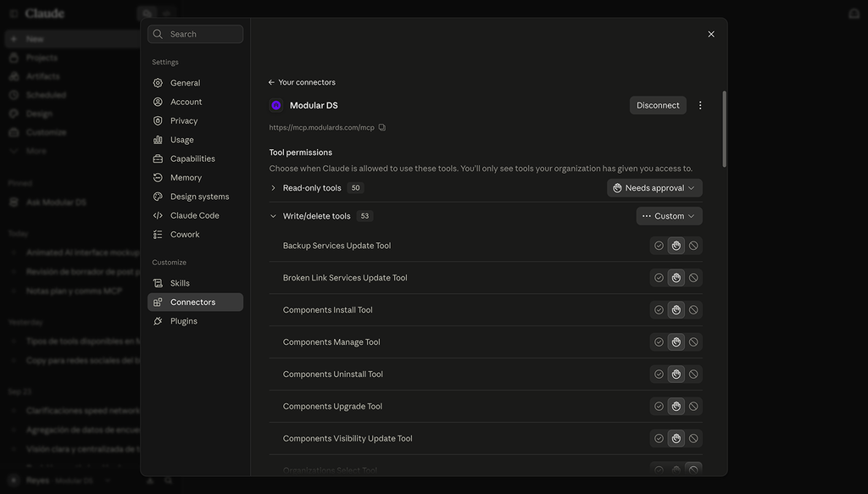This screenshot has width=868, height=494.
Task: Open the Needs approval permission dropdown
Action: (x=654, y=188)
